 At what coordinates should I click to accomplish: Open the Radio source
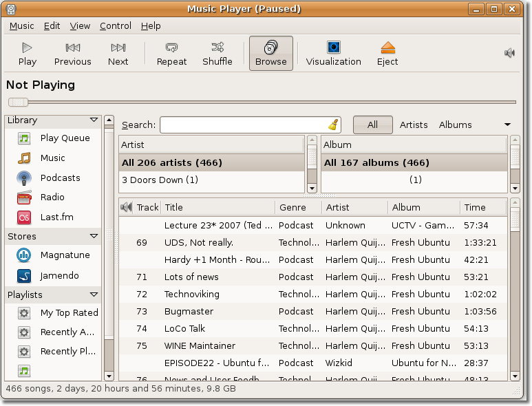coord(54,197)
